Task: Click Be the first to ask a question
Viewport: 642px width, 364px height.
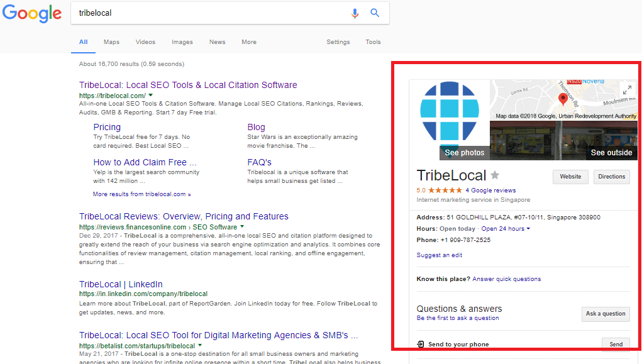Action: 458,318
